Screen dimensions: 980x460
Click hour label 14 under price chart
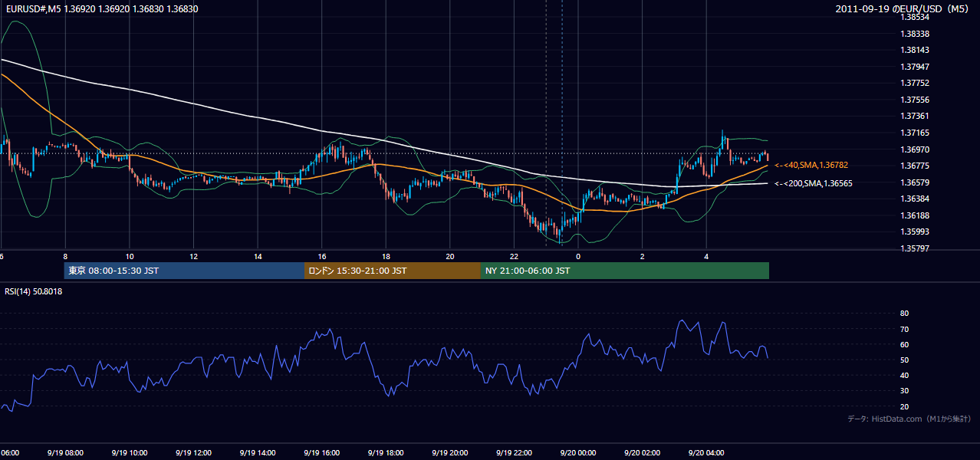coord(258,257)
